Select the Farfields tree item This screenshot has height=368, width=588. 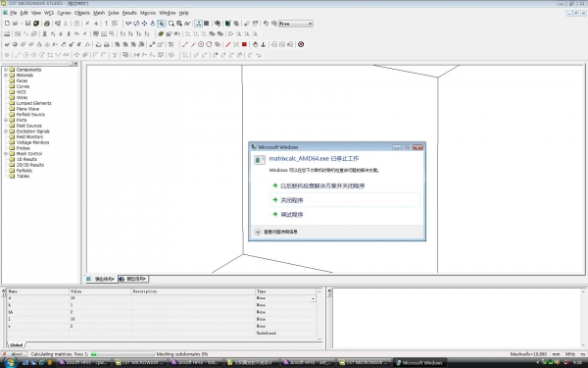click(24, 171)
